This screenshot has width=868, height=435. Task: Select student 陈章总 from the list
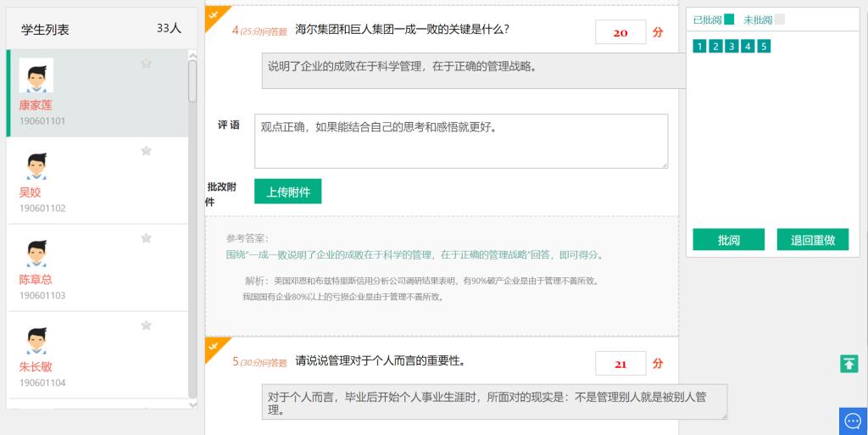(36, 279)
